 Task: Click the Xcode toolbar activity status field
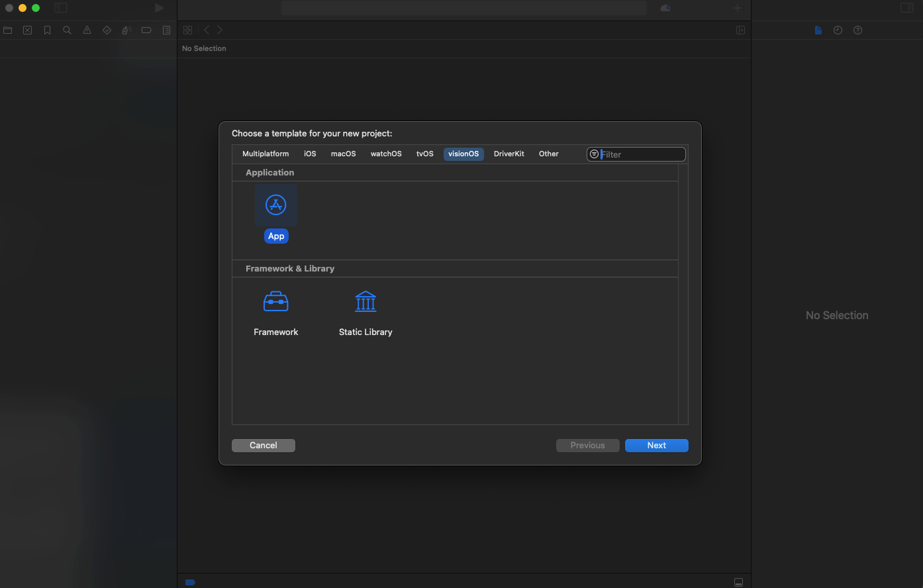tap(464, 8)
